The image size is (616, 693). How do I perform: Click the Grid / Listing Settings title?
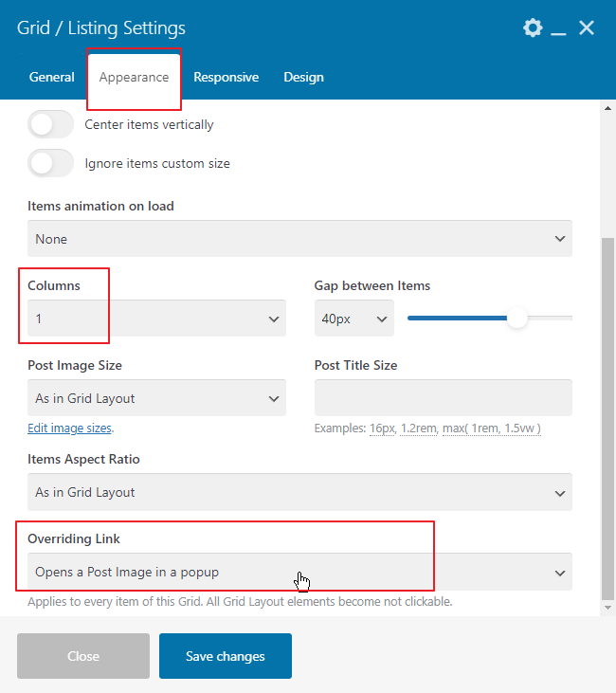point(101,27)
